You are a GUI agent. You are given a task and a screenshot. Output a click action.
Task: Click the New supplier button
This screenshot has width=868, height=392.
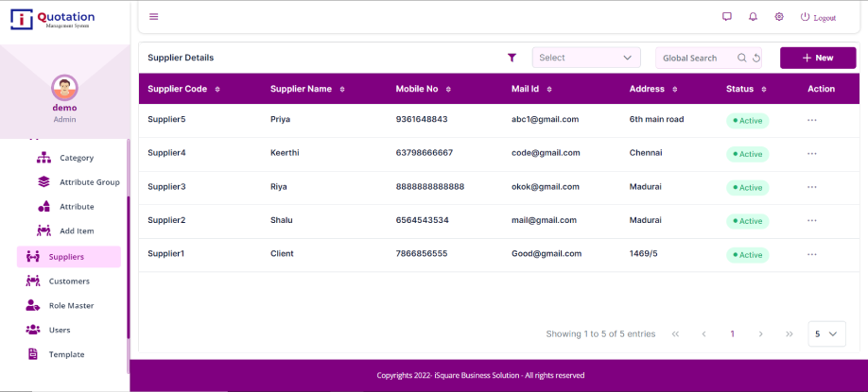pyautogui.click(x=817, y=58)
